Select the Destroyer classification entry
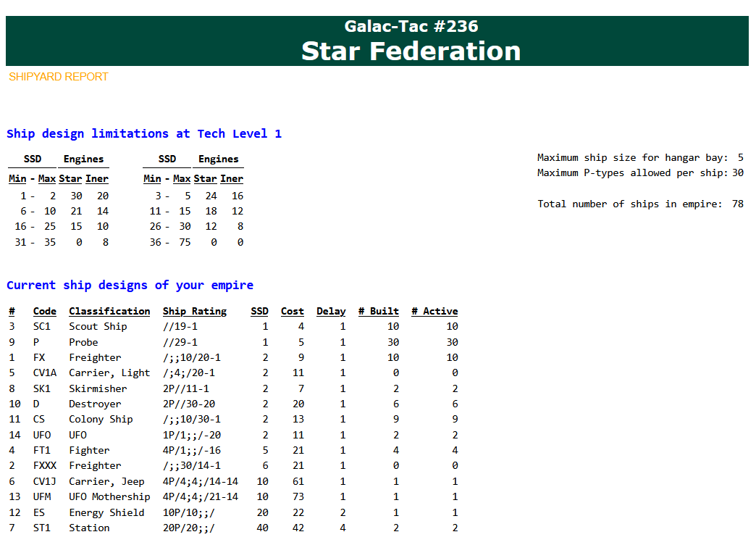The height and width of the screenshot is (545, 756). [95, 404]
